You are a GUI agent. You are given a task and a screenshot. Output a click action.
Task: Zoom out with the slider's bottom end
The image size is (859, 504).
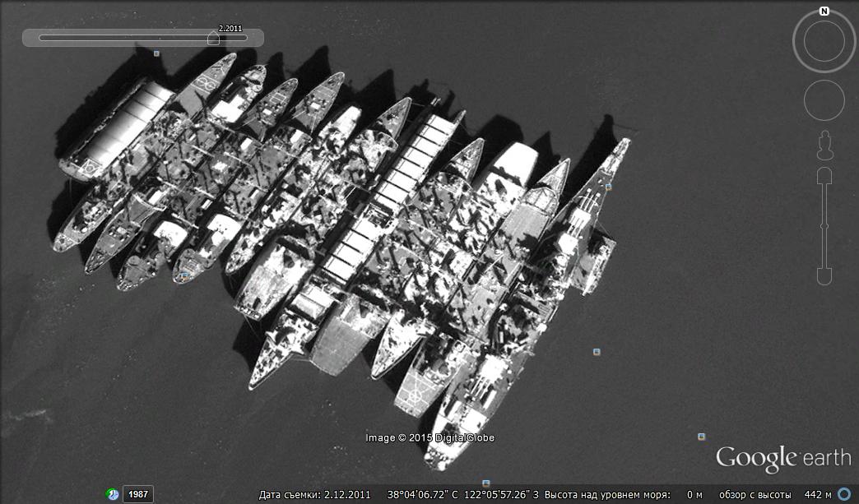824,276
